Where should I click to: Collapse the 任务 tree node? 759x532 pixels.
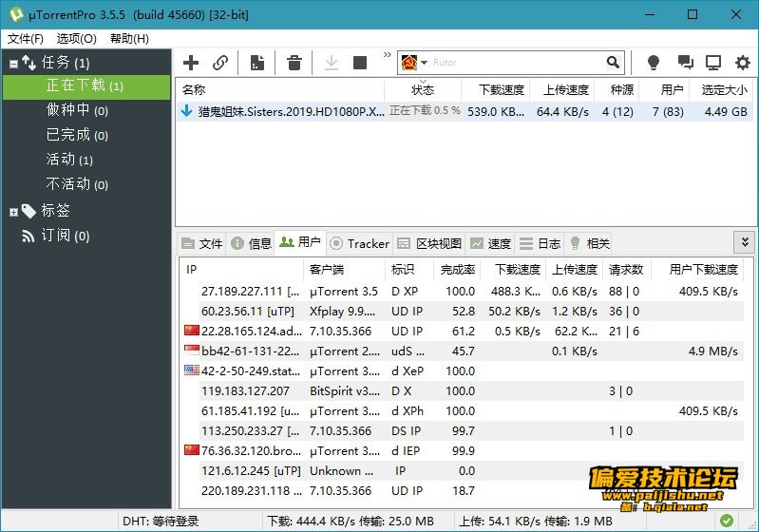pyautogui.click(x=13, y=64)
